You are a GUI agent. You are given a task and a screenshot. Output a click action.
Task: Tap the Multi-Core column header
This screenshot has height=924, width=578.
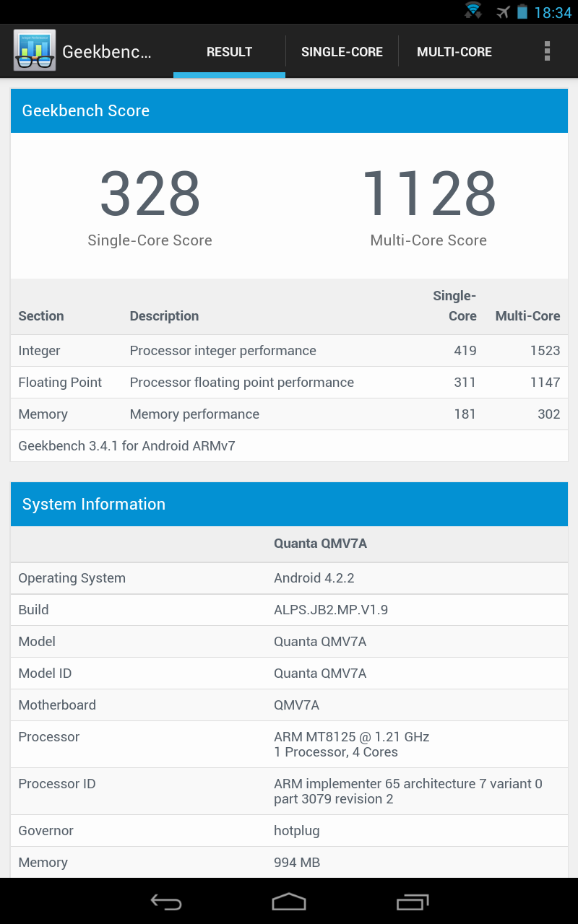click(x=527, y=316)
